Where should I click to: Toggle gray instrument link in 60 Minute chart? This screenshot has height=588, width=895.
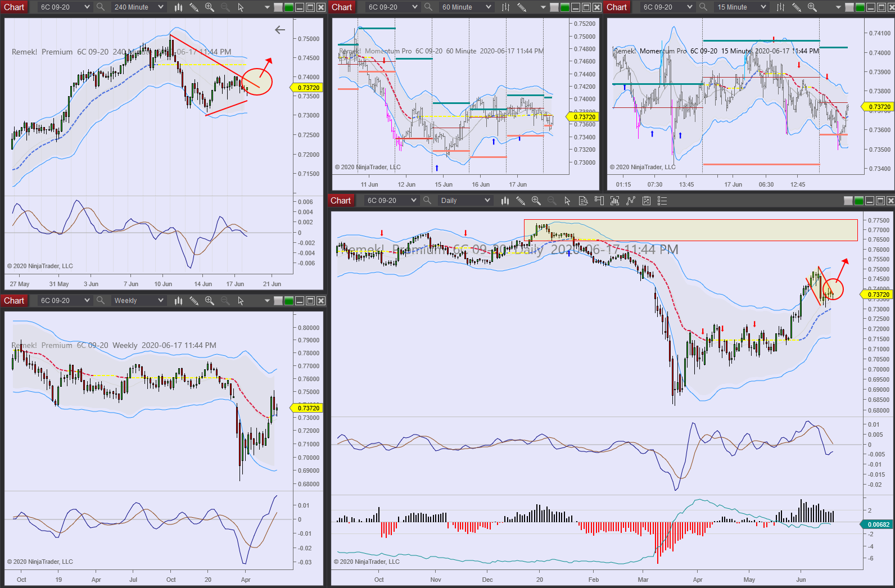tap(555, 7)
